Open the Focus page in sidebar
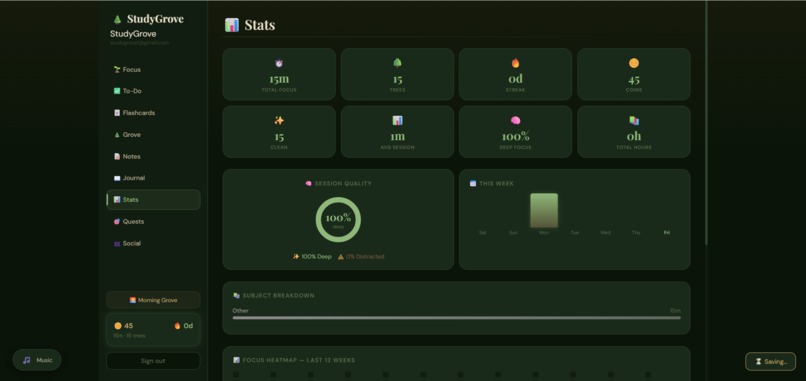 coord(153,69)
